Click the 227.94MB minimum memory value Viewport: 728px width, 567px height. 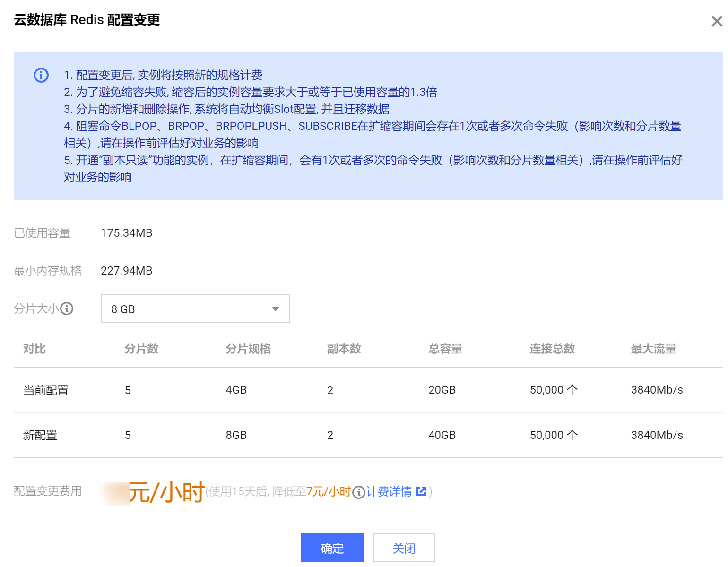click(x=127, y=271)
